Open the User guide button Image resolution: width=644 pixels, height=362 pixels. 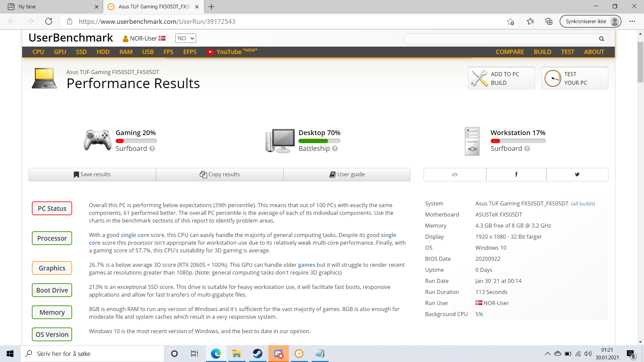tap(347, 174)
